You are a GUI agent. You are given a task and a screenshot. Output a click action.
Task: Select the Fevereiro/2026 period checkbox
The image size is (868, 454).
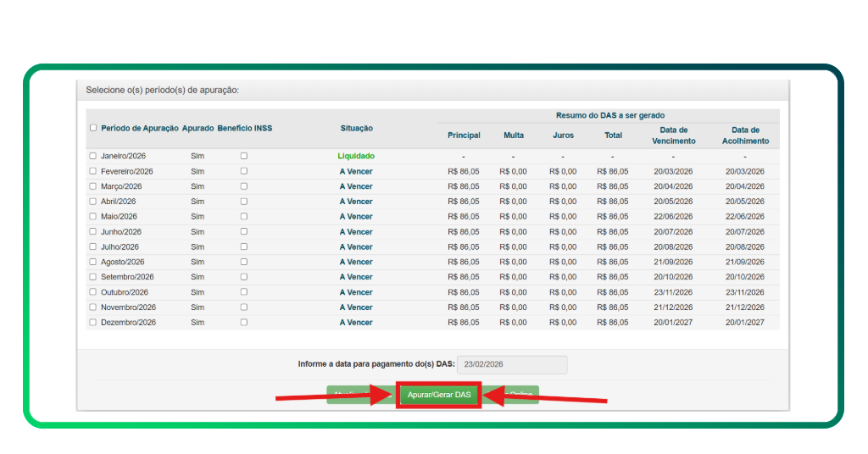click(x=93, y=171)
